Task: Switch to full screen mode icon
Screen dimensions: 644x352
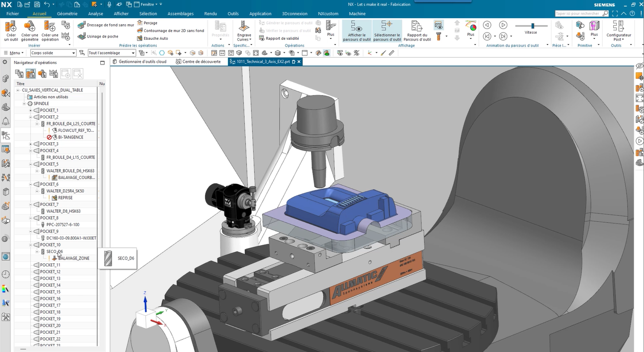Action: pos(615,13)
